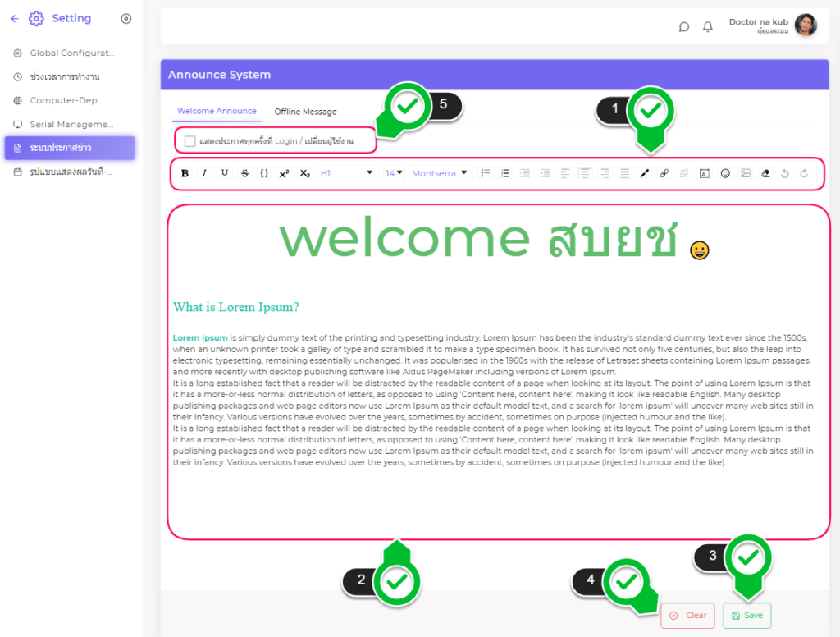Apply italic formatting
This screenshot has width=840, height=637.
point(204,173)
